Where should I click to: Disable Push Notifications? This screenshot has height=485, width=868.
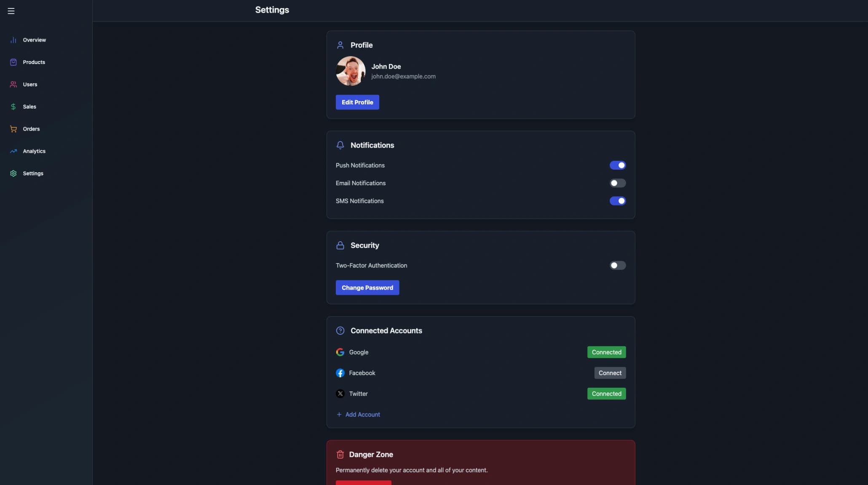click(x=618, y=165)
